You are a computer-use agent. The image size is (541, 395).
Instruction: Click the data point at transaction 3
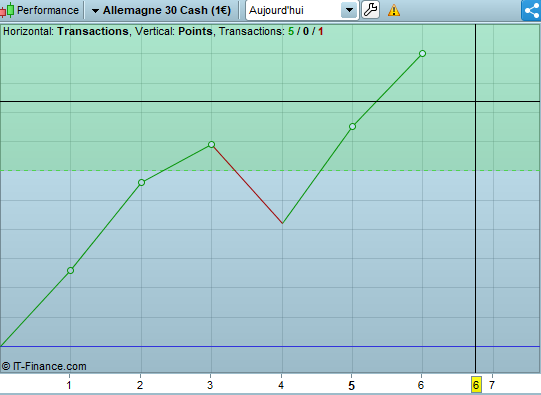point(212,145)
